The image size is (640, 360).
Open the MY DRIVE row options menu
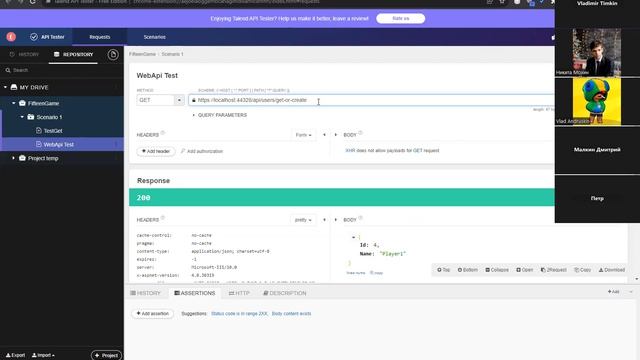point(116,87)
